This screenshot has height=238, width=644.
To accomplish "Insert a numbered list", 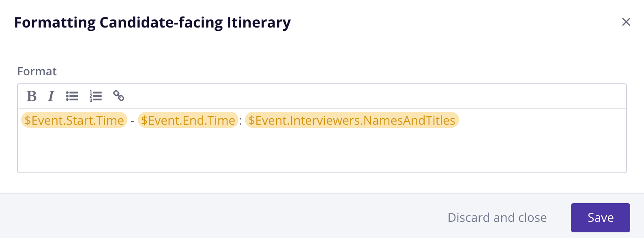I will click(96, 96).
